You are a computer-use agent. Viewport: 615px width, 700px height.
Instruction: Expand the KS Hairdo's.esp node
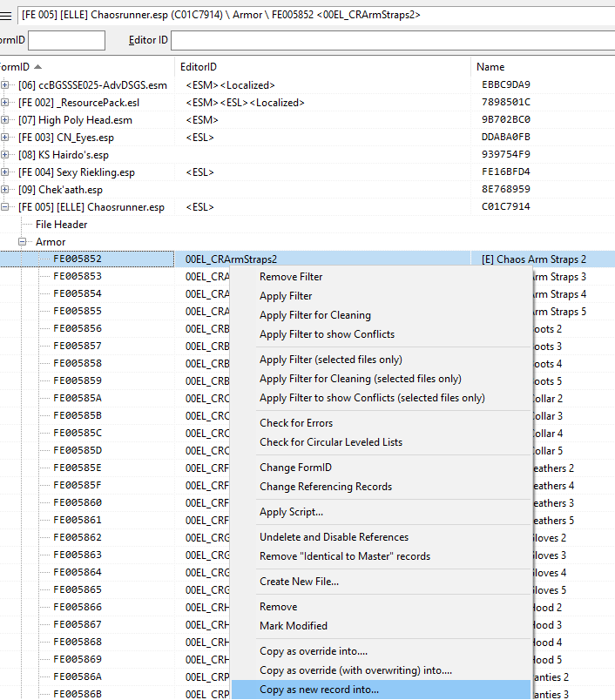point(5,154)
